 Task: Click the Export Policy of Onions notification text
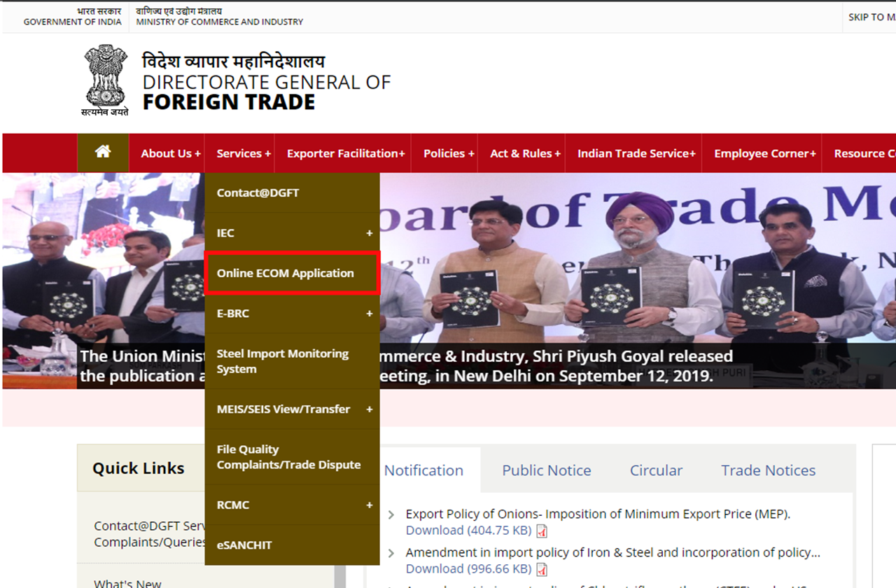pos(598,514)
